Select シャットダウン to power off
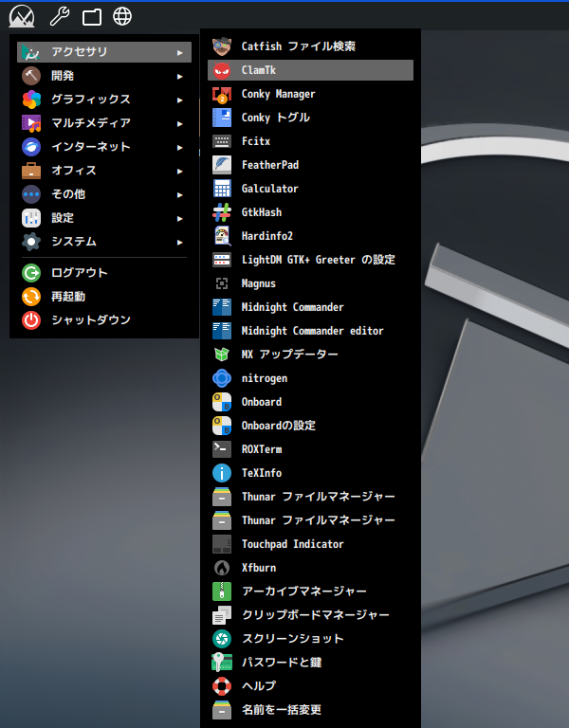 104,320
